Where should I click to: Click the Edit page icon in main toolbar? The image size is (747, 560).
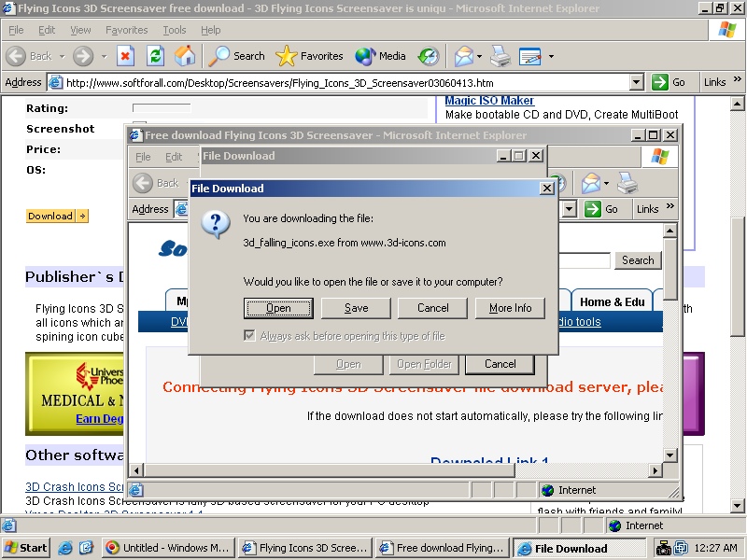(530, 56)
